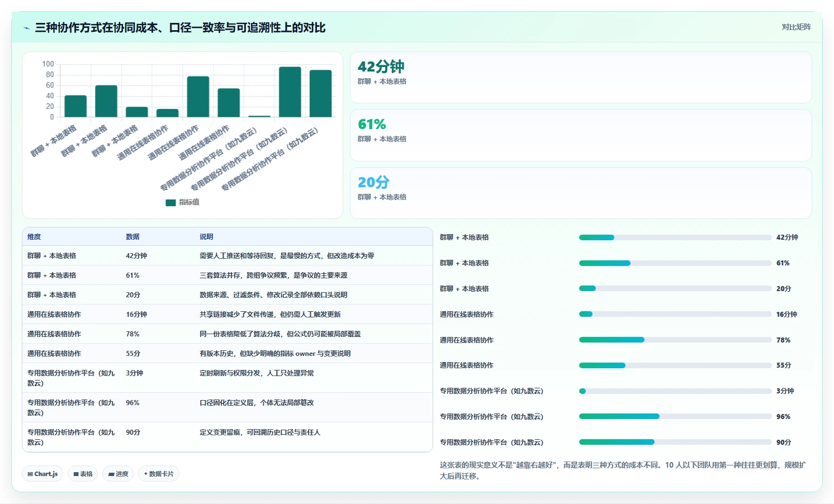Click table cell '三套算法并存' description
The image size is (834, 504).
tap(273, 275)
